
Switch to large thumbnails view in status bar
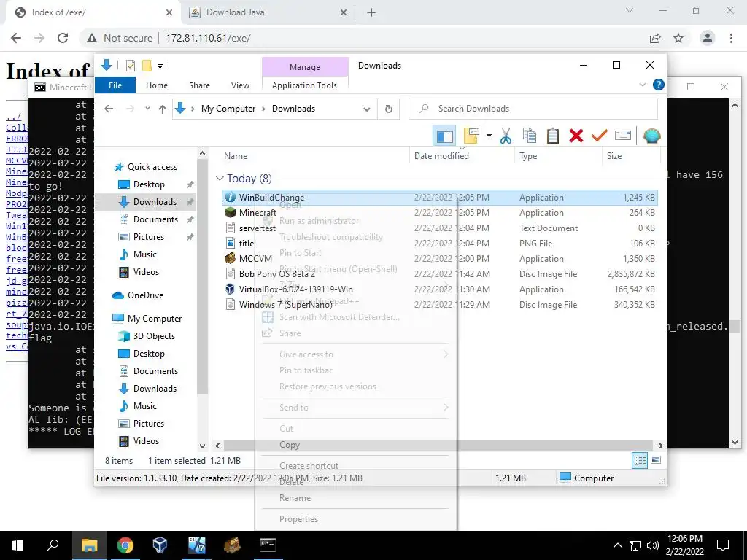tap(656, 461)
